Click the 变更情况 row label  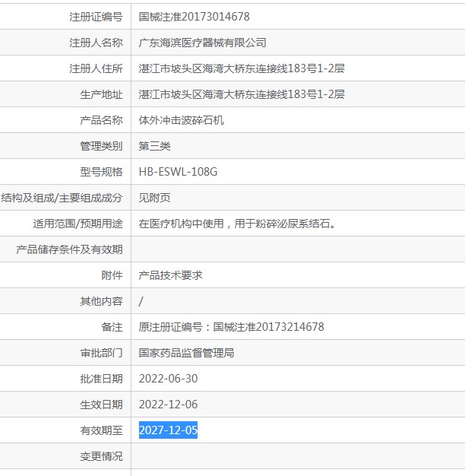tap(101, 456)
